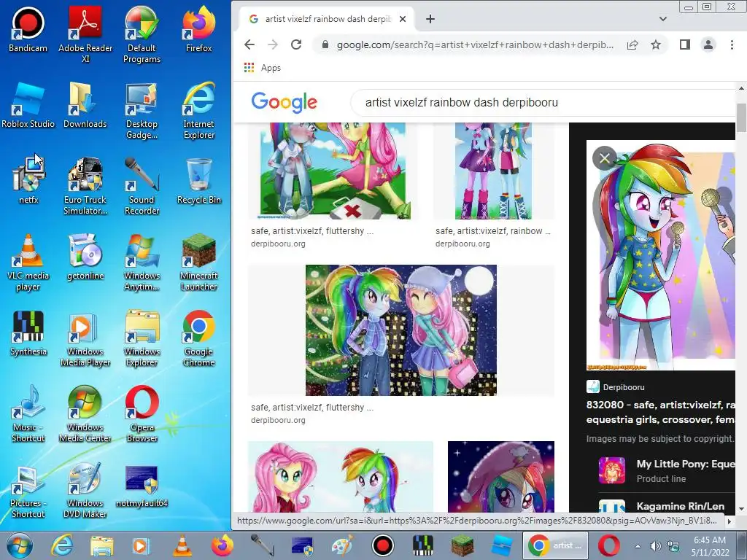Viewport: 747px width, 560px height.
Task: Select the artist vixelzf rainbow dash tab
Action: (x=327, y=19)
